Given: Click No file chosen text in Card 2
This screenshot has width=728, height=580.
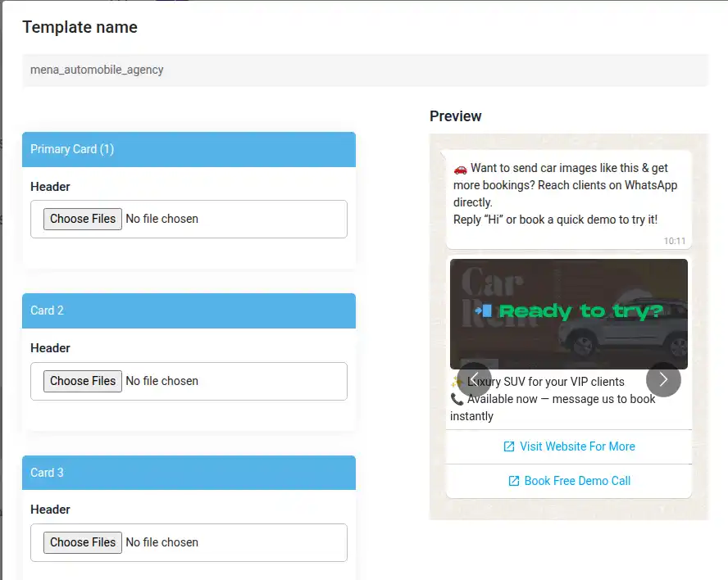Looking at the screenshot, I should click(162, 381).
